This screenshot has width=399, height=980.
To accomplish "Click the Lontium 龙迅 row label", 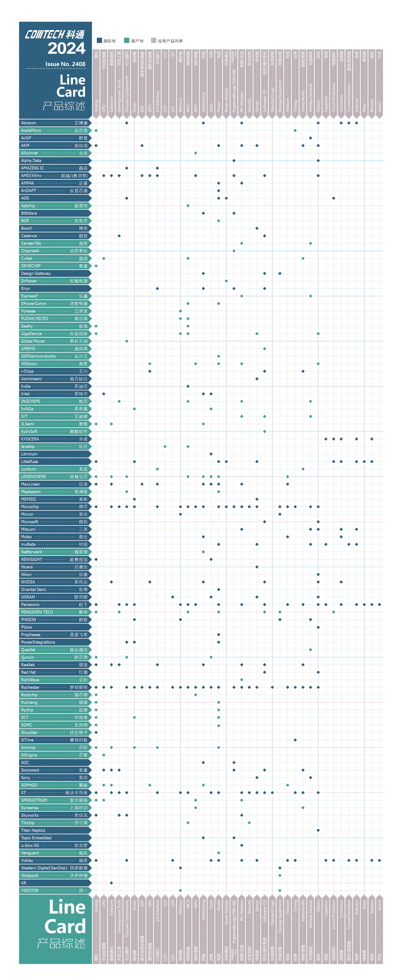I will coord(55,469).
